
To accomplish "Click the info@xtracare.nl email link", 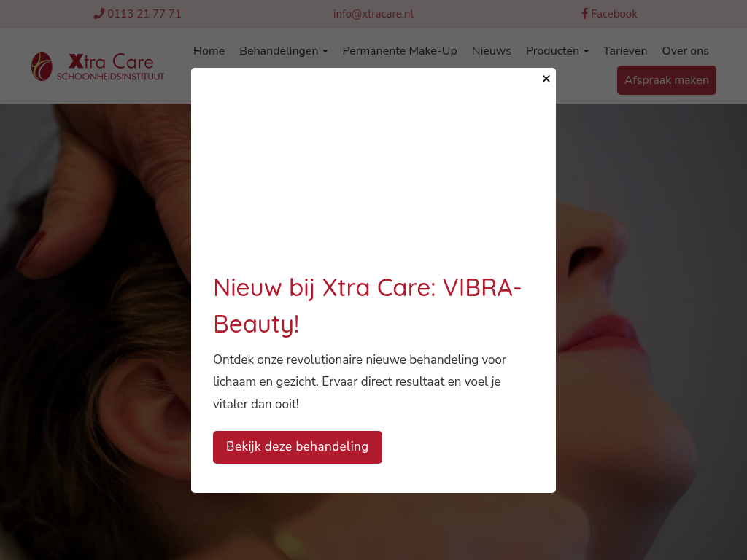I will (x=373, y=14).
